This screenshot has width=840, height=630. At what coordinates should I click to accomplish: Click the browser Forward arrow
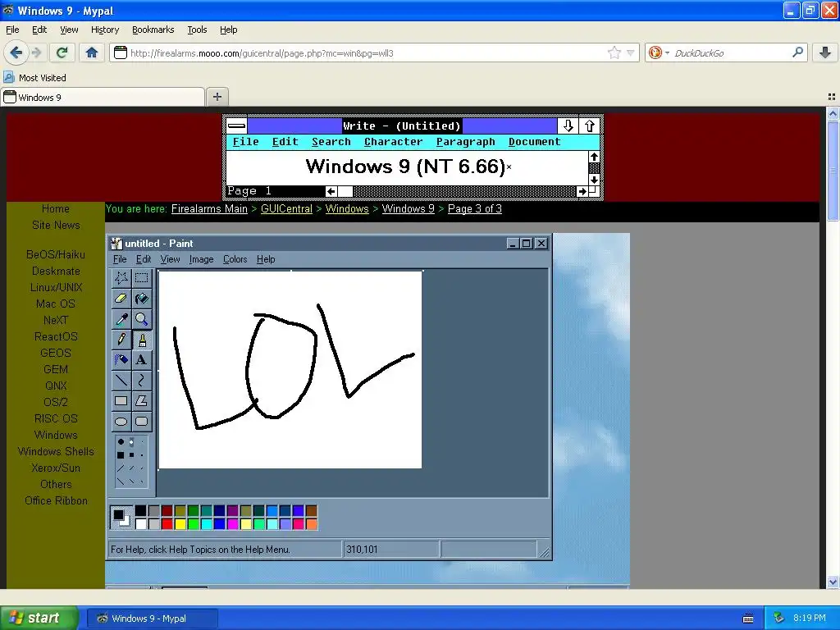point(36,52)
